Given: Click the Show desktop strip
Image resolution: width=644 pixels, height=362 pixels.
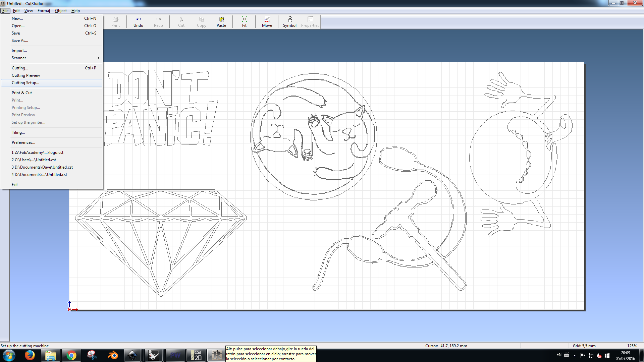Looking at the screenshot, I should tap(641, 355).
